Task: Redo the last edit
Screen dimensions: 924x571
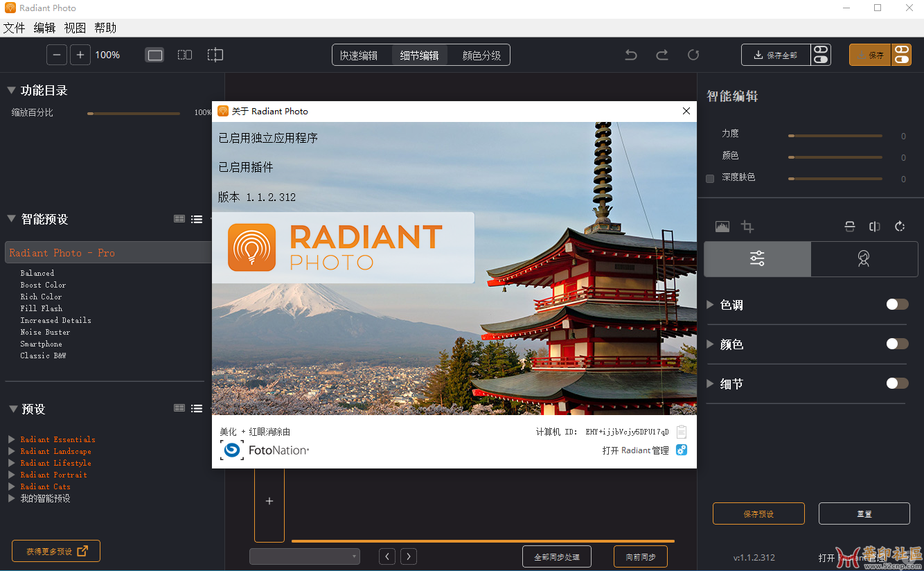Action: coord(662,55)
